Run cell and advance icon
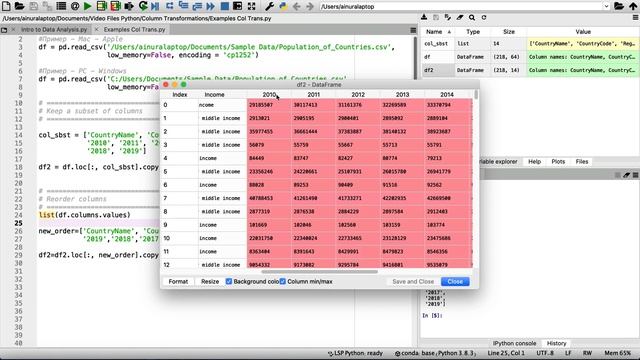This screenshot has height=360, width=640. click(116, 6)
